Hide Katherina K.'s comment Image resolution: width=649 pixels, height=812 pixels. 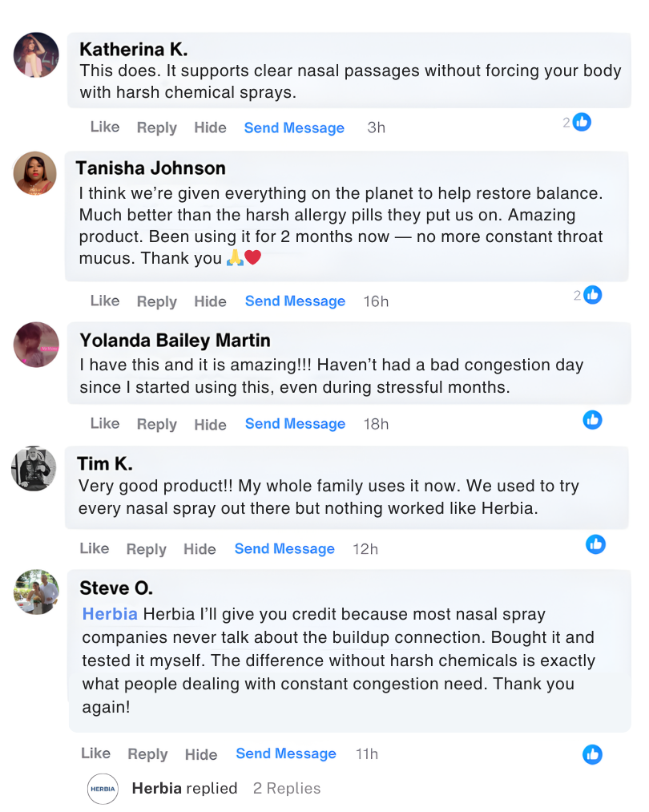point(210,128)
